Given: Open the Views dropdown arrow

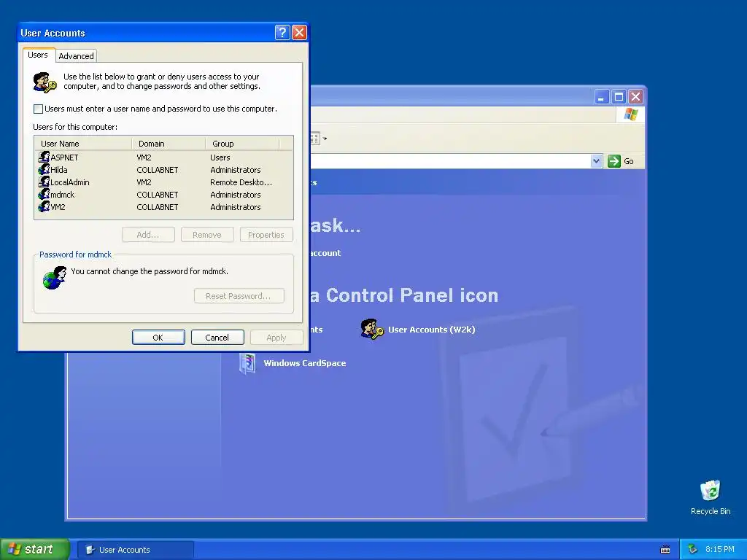Looking at the screenshot, I should pyautogui.click(x=325, y=139).
